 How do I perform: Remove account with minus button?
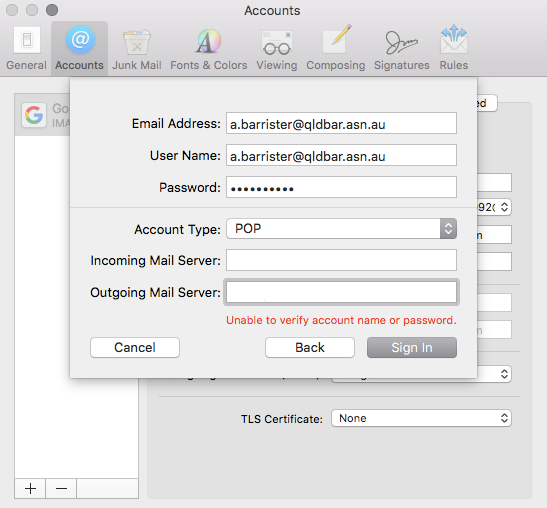tap(61, 488)
